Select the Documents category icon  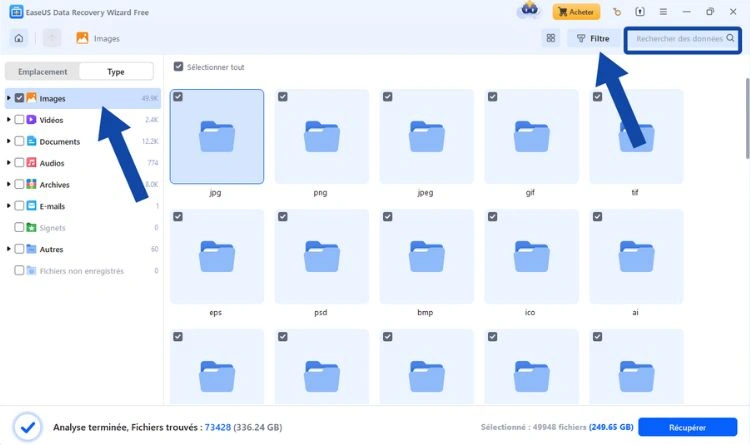coord(31,141)
